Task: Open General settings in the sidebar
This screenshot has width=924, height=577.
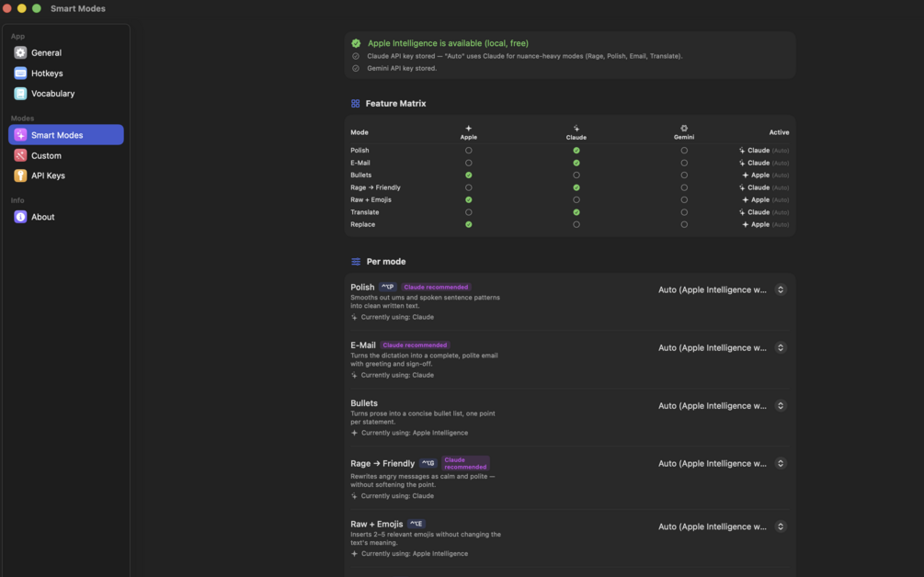Action: [x=66, y=53]
